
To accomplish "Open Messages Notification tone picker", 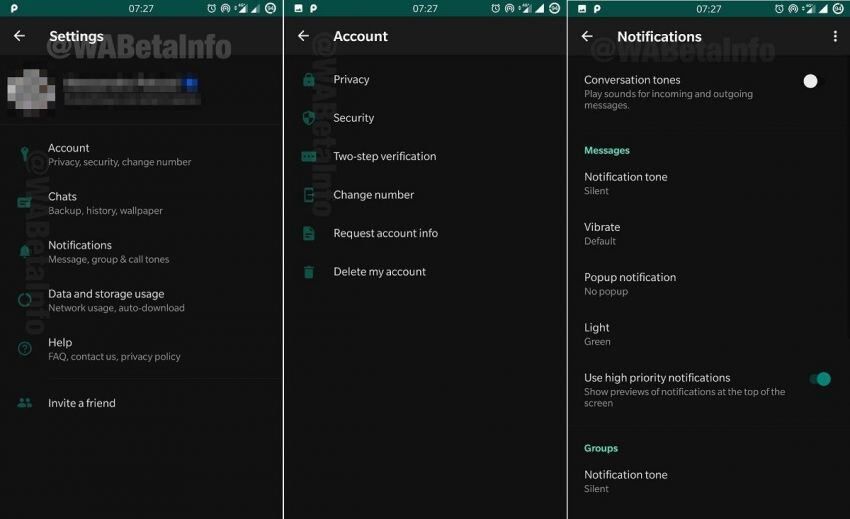I will click(626, 183).
